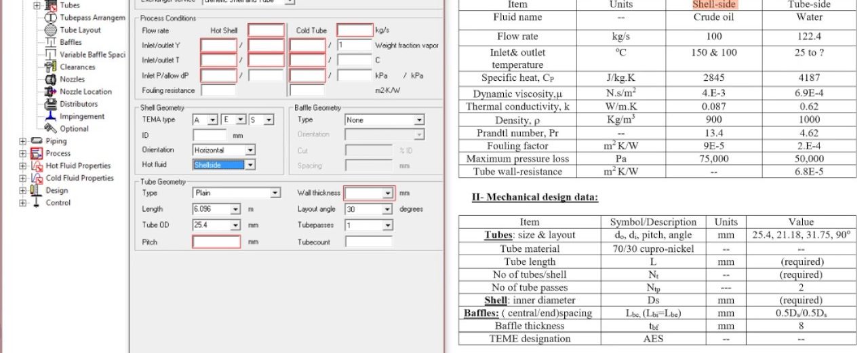
Task: Click the tube-side flow rate '122.4'
Action: coord(809,37)
